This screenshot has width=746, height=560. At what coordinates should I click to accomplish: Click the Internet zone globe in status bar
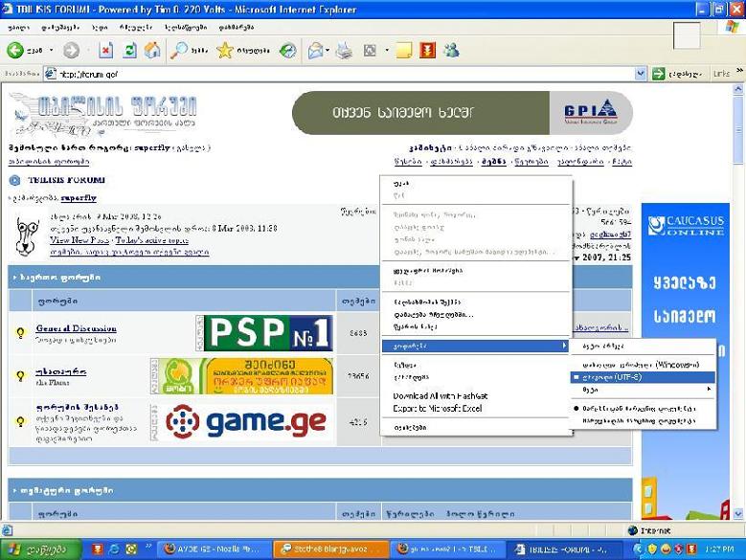(x=632, y=530)
